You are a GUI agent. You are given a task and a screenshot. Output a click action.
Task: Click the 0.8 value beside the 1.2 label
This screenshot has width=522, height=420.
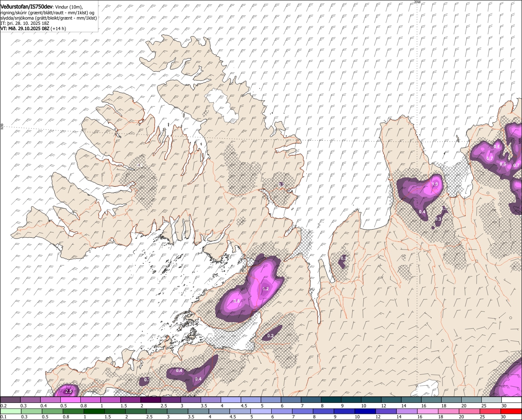pos(237,301)
